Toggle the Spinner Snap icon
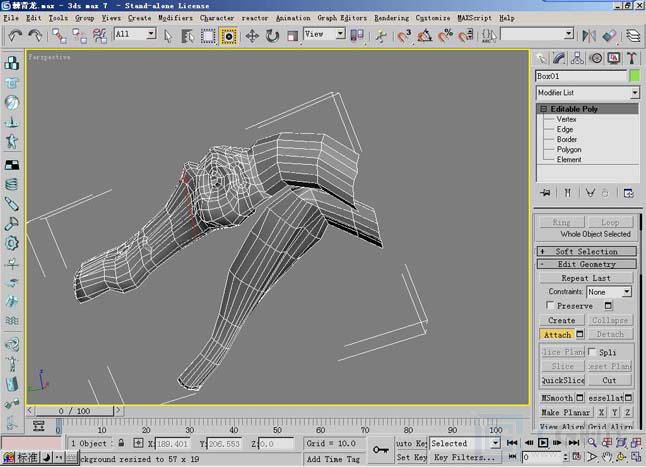646x467 pixels. point(466,36)
